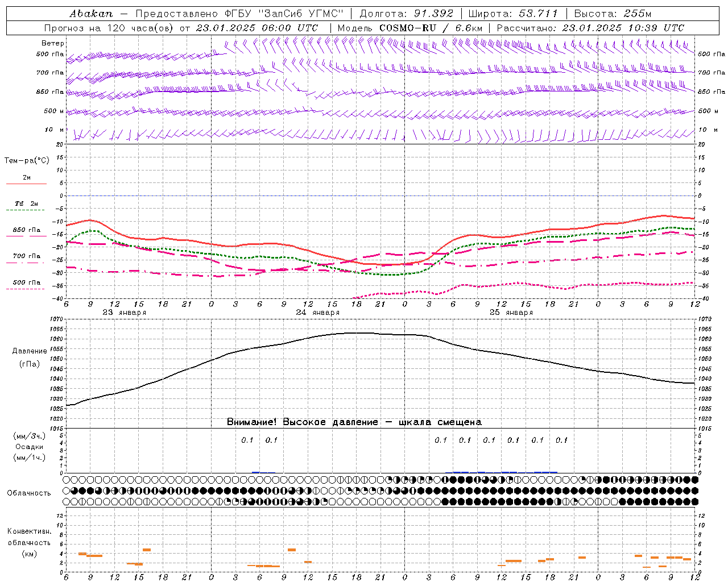Click the "24 января" date label
The height and width of the screenshot is (582, 728).
318,313
